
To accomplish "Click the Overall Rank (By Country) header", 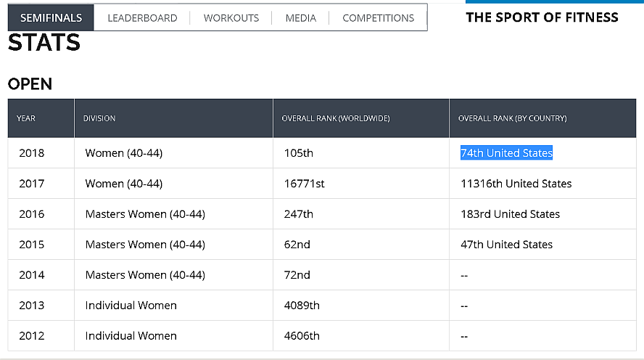I will [542, 118].
